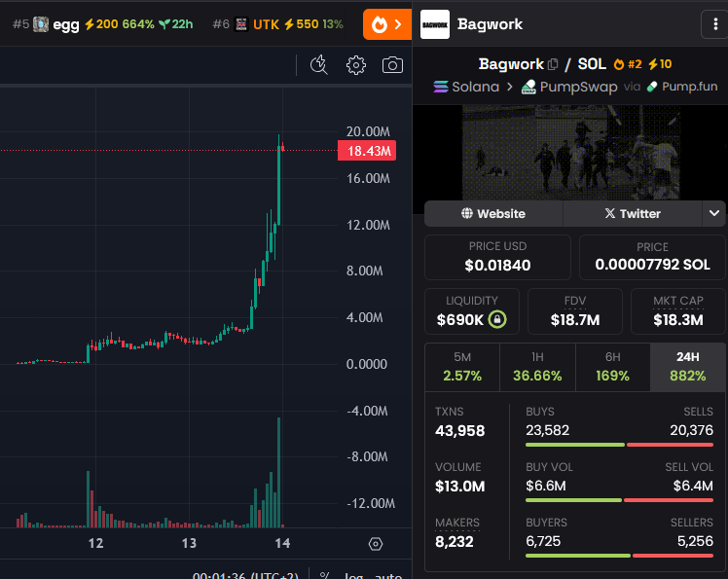Open the Solana chain link
This screenshot has width=728, height=579.
point(466,87)
